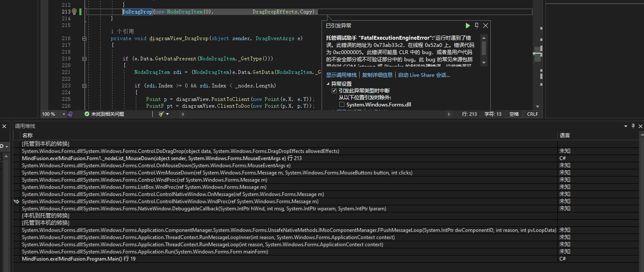Screen dimensions: 644x272
Task: Select MindFusion.Program.Main() stack frame
Action: [79, 259]
